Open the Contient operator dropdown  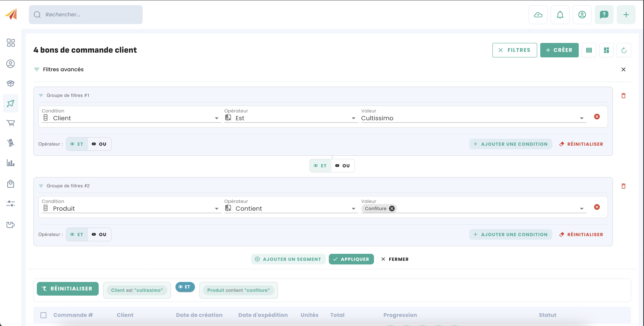(353, 209)
